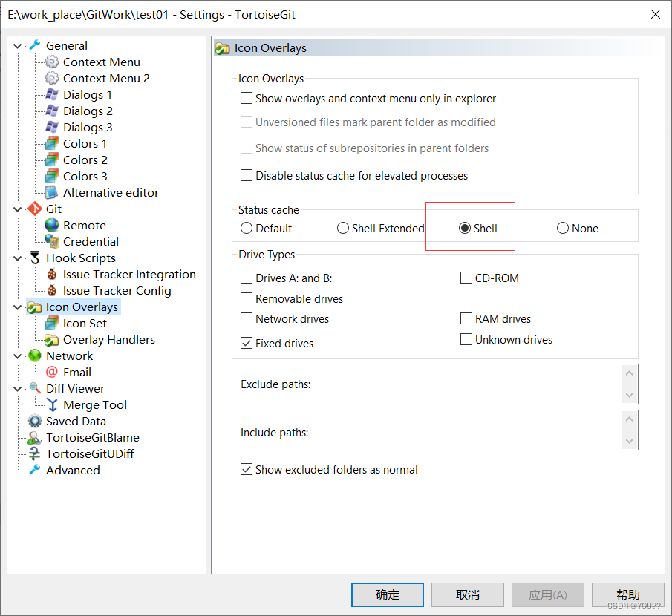This screenshot has height=616, width=672.
Task: Collapse the Hook Scripts tree node
Action: [18, 258]
